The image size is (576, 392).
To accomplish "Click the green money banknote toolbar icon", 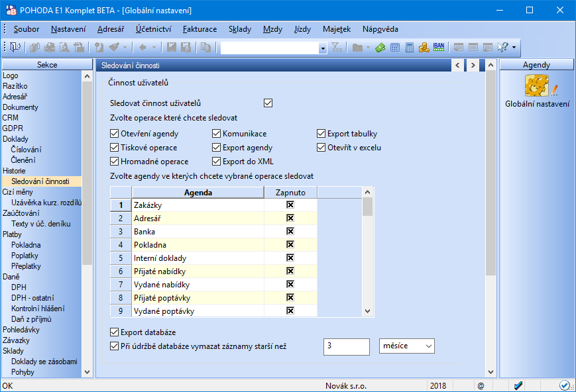I will pos(380,48).
